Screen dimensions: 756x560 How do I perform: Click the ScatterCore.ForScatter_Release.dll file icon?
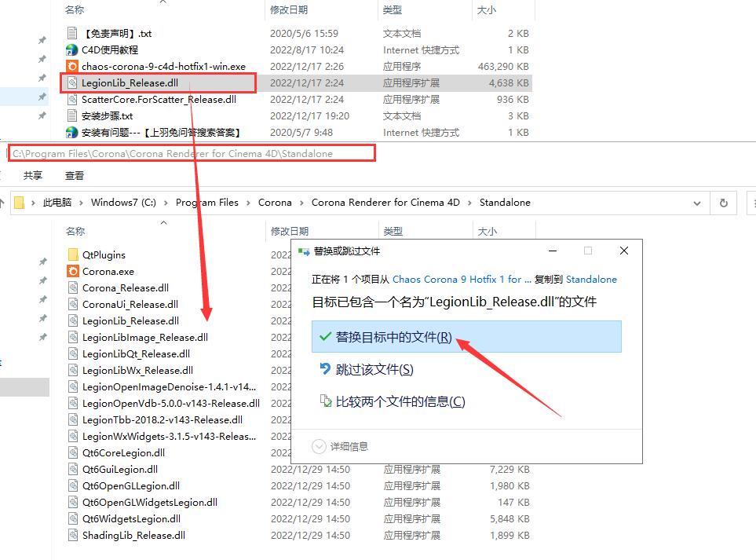[x=72, y=100]
